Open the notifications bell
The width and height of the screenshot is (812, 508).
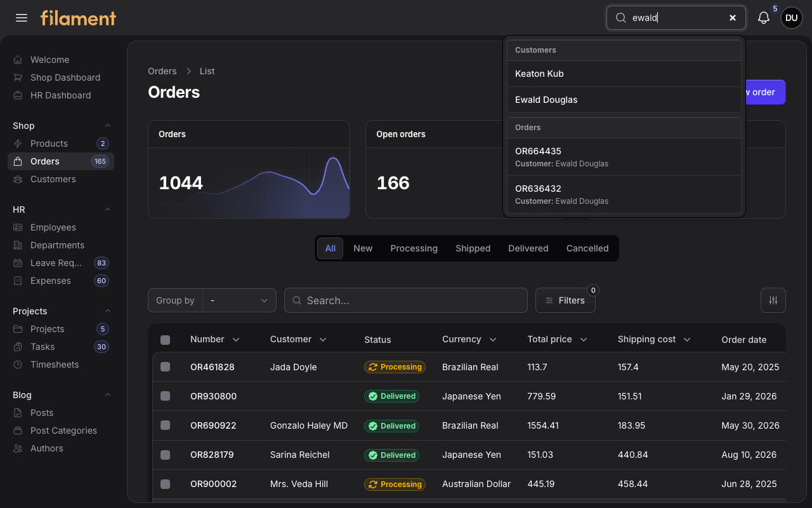click(764, 18)
